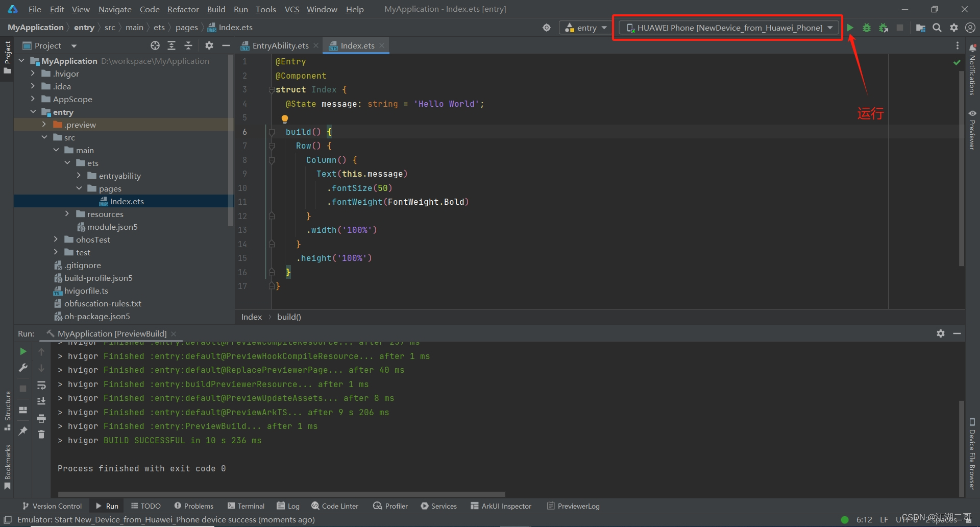The width and height of the screenshot is (980, 527).
Task: Open the Terminal tool window
Action: coord(246,506)
